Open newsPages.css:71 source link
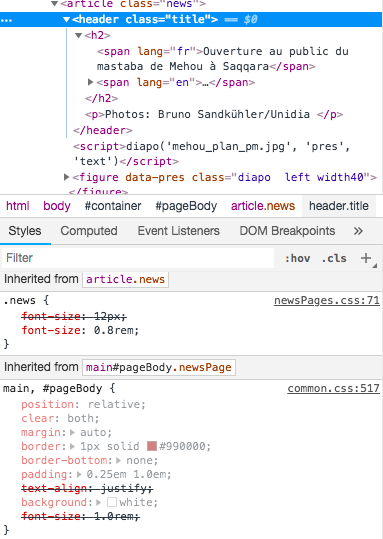383x539 pixels. [327, 301]
